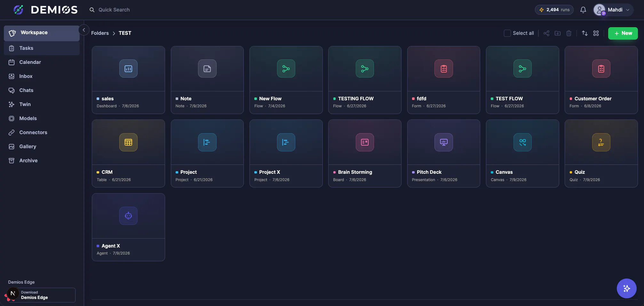This screenshot has width=644, height=306.
Task: Click the Agent X robot icon
Action: tap(128, 216)
